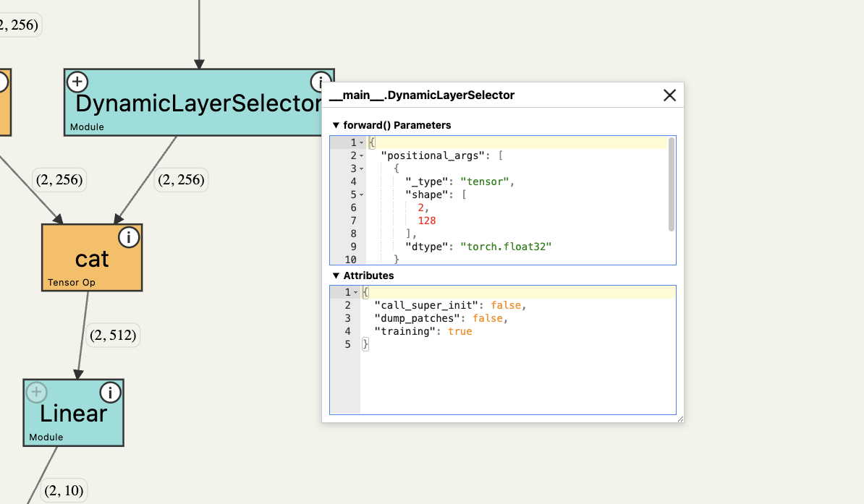Collapse the forward() Parameters section
The height and width of the screenshot is (504, 864).
[x=336, y=125]
